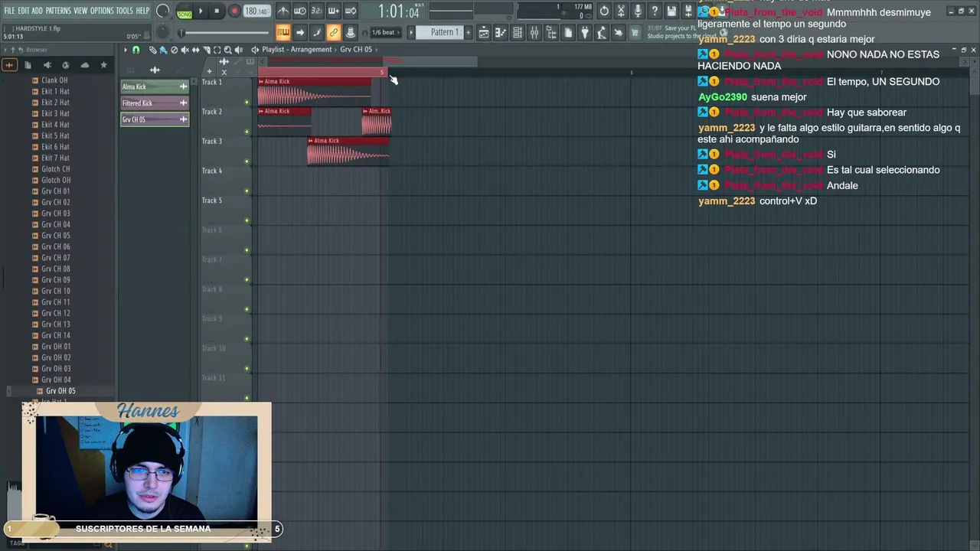Image resolution: width=980 pixels, height=551 pixels.
Task: Open the FILE menu
Action: [x=9, y=11]
